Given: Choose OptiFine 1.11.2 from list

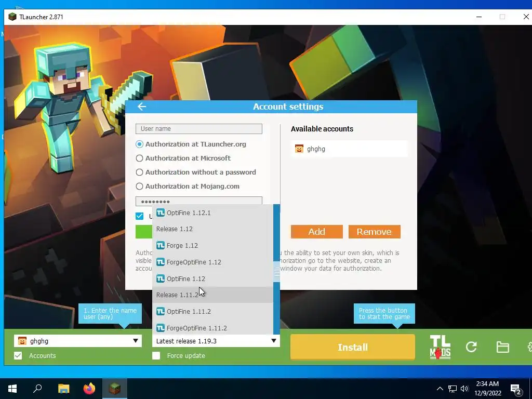Looking at the screenshot, I should pos(212,312).
